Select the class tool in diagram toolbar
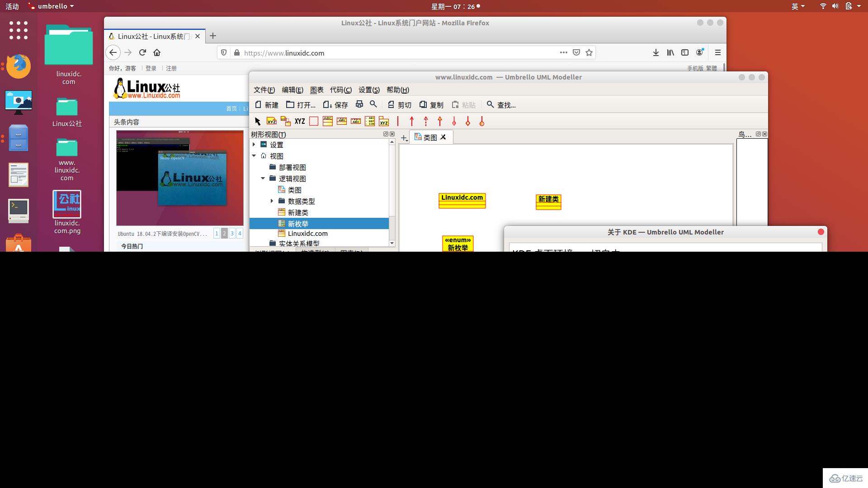868x488 pixels. tap(328, 121)
